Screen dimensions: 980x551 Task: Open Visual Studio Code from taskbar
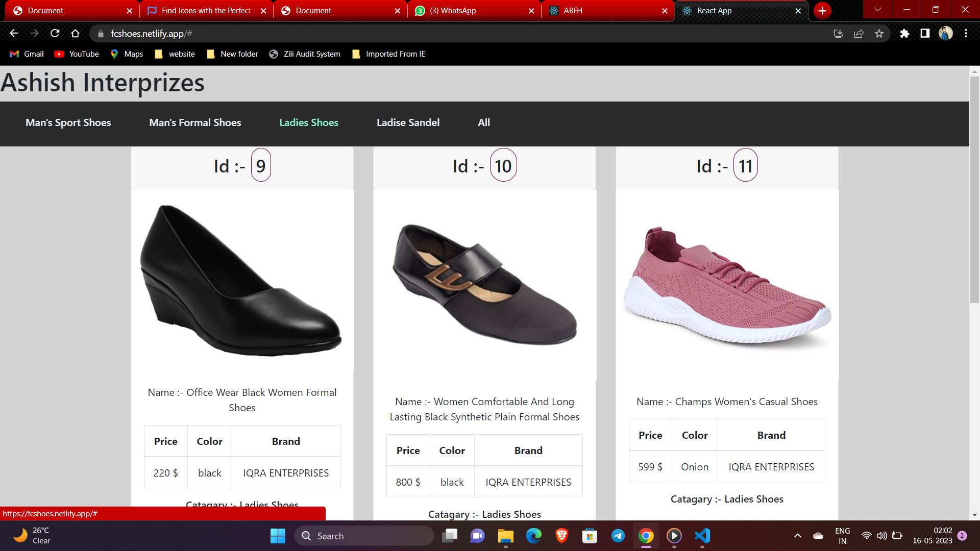tap(702, 536)
